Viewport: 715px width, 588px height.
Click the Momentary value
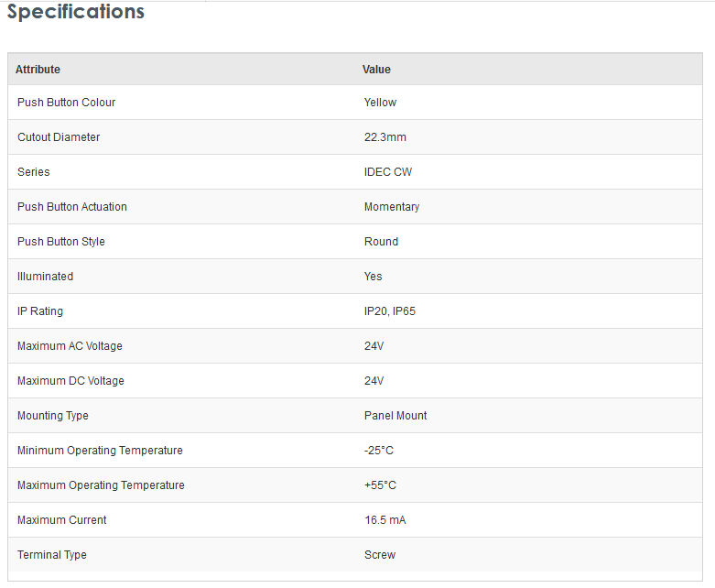coord(392,207)
